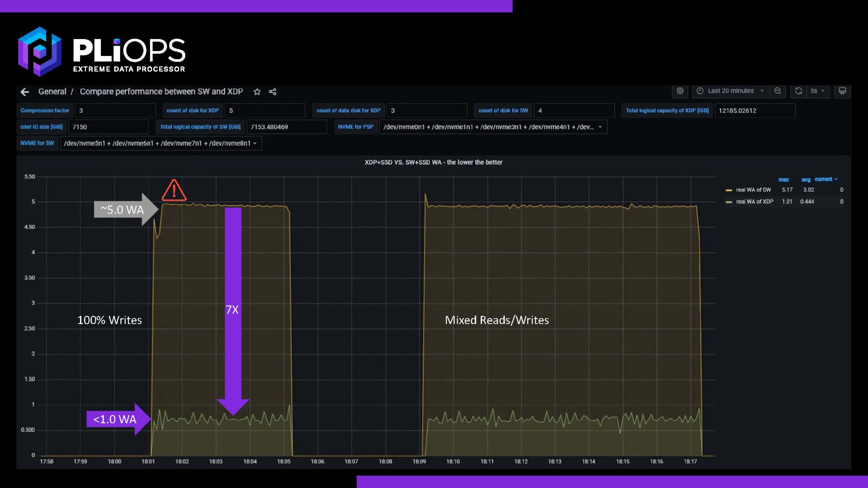This screenshot has height=488, width=868.
Task: Open the Last 20 minutes time picker
Action: 731,91
